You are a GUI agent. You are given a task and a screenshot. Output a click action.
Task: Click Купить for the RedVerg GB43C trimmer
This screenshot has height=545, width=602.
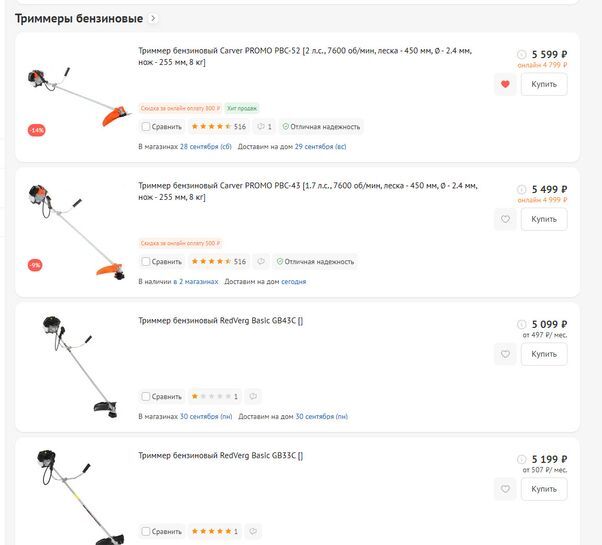tap(544, 354)
